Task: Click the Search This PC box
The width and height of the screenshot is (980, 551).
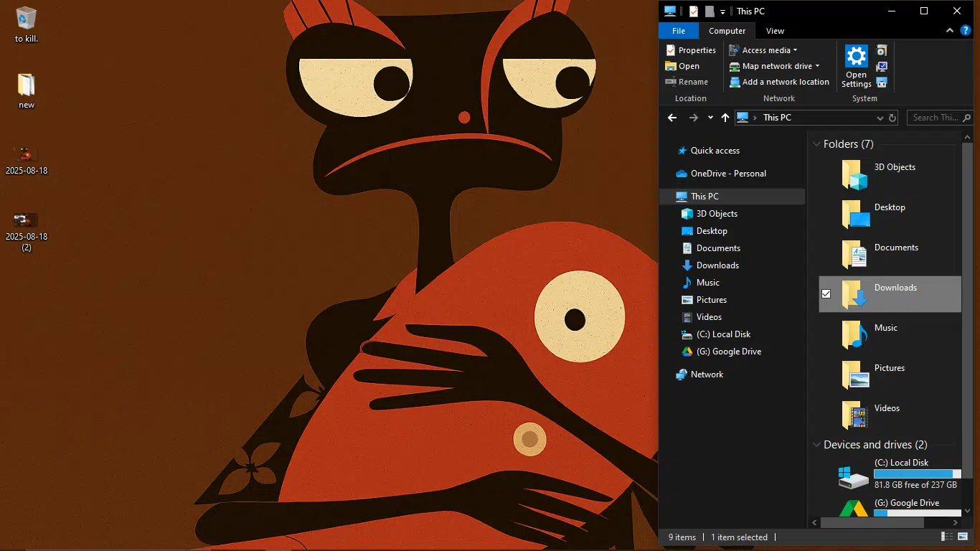Action: (x=940, y=118)
